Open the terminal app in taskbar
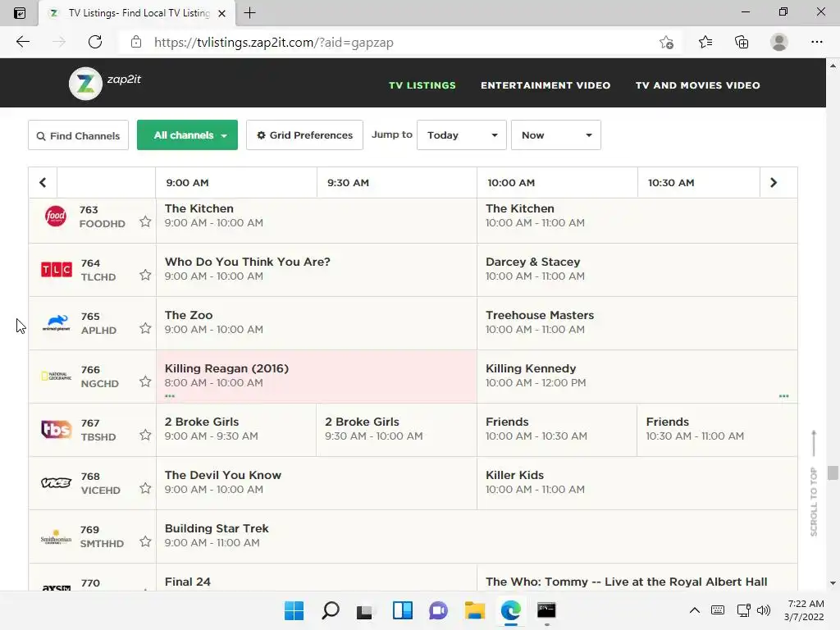The width and height of the screenshot is (840, 630). coord(546,610)
